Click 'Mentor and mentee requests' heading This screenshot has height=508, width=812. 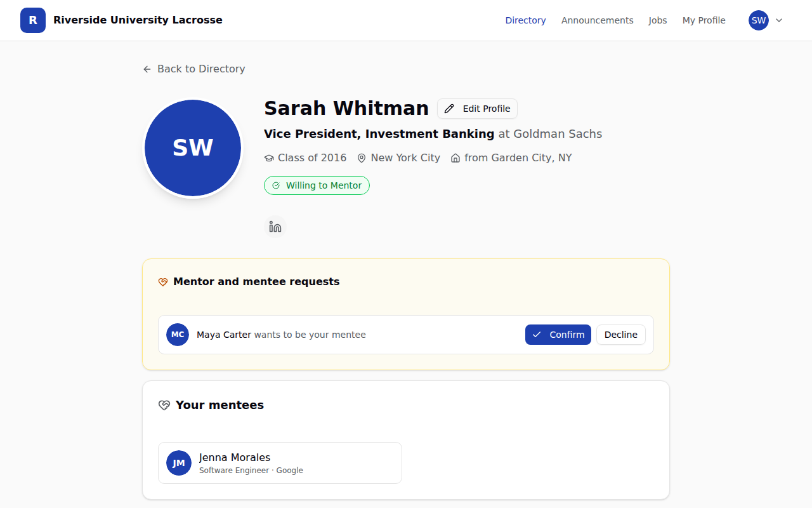tap(256, 281)
